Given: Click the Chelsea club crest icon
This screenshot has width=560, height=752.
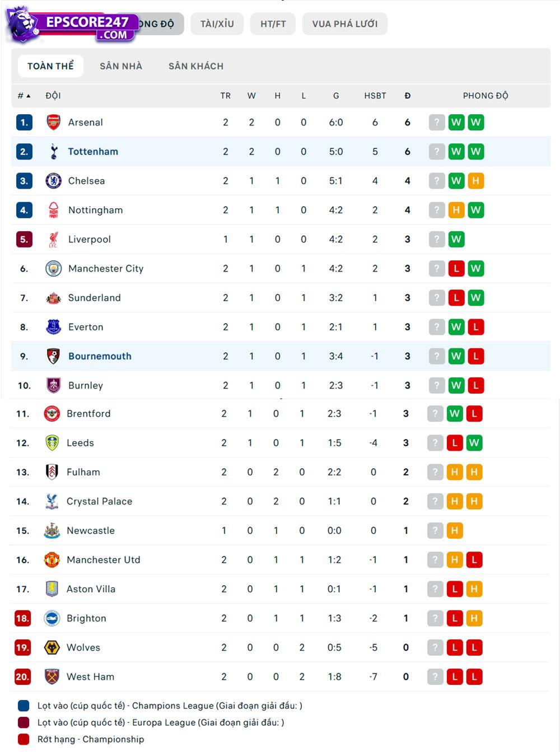Looking at the screenshot, I should [x=53, y=181].
